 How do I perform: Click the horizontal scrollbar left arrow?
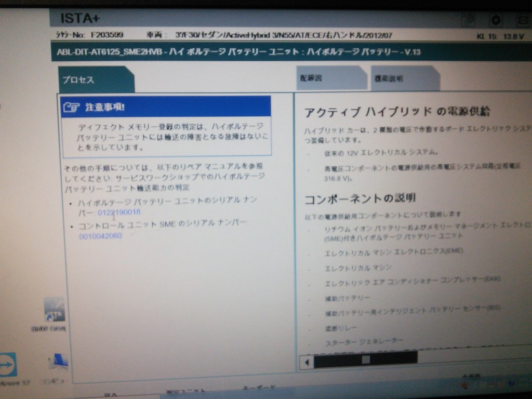tap(307, 362)
